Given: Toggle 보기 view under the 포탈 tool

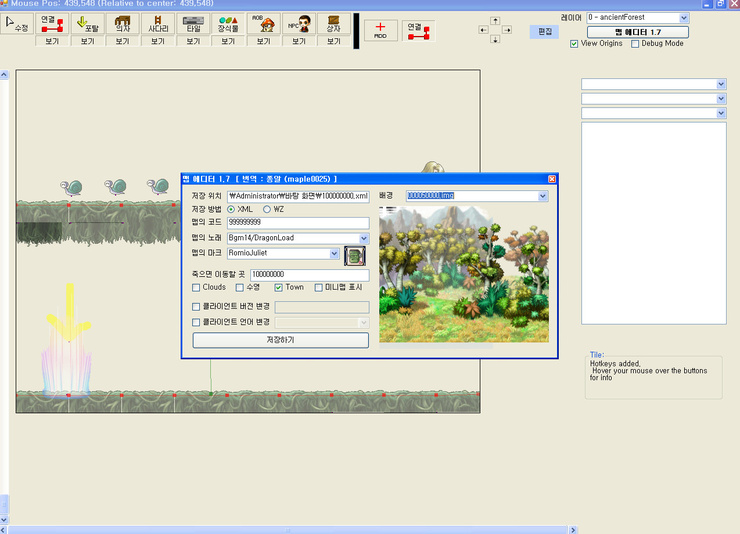Looking at the screenshot, I should (87, 41).
